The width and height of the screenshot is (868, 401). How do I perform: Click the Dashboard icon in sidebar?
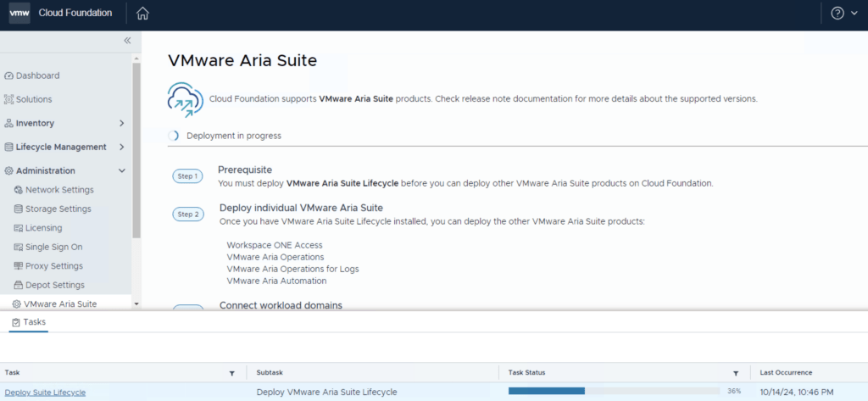coord(9,75)
